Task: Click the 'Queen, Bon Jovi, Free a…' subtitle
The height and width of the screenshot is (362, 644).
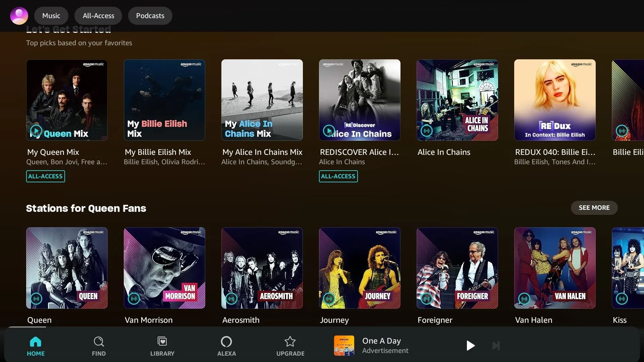Action: 67,162
